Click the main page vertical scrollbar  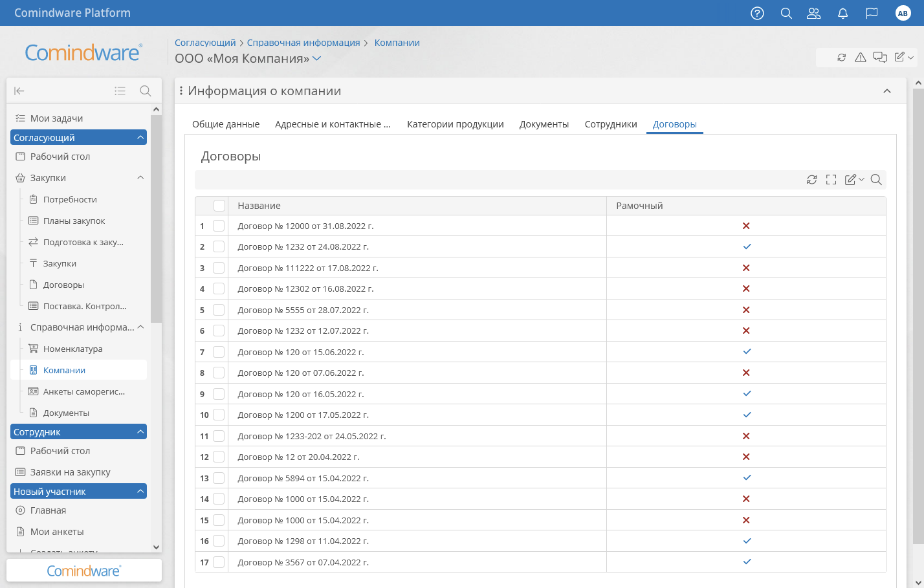coord(918,316)
